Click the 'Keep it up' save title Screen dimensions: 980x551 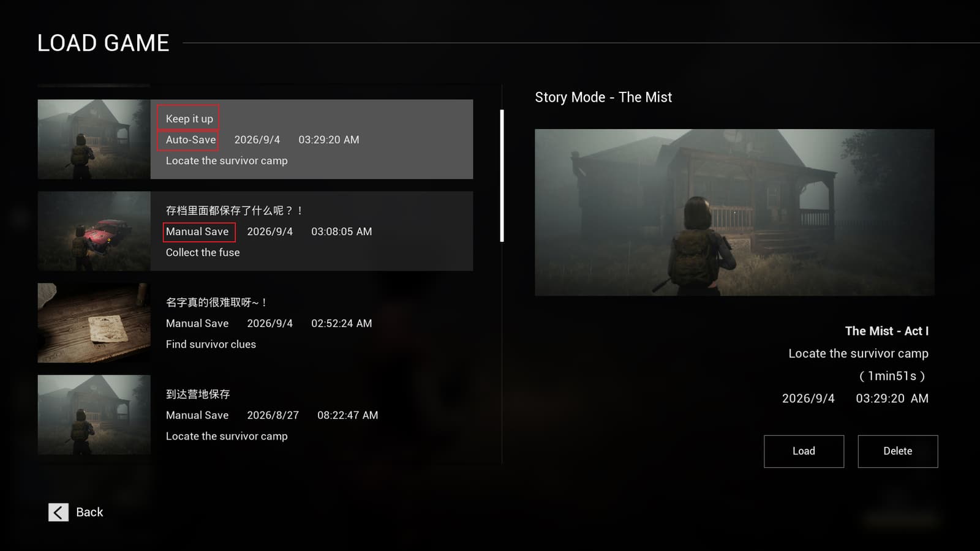189,119
